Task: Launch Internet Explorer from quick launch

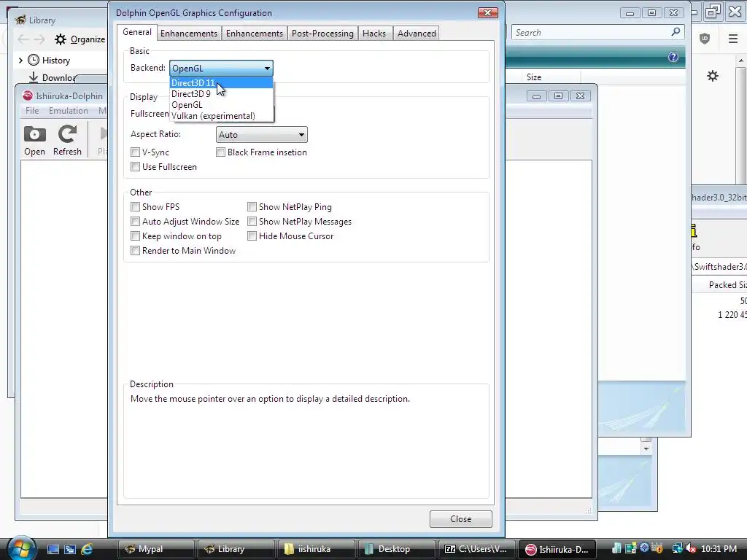Action: click(87, 549)
